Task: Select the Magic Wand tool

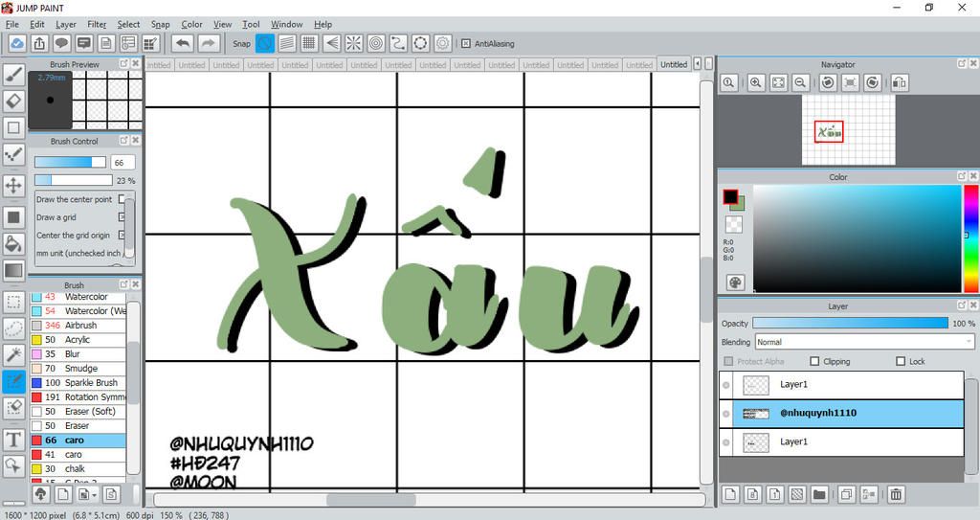Action: [13, 354]
